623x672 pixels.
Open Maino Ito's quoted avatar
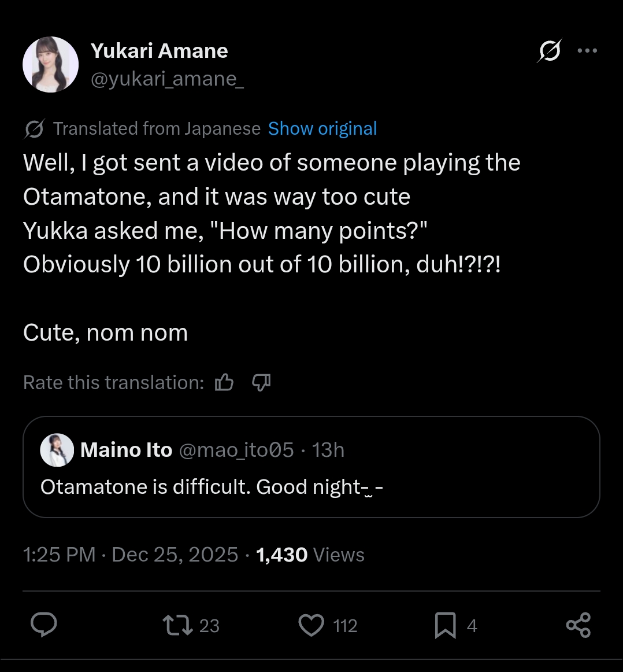point(57,449)
